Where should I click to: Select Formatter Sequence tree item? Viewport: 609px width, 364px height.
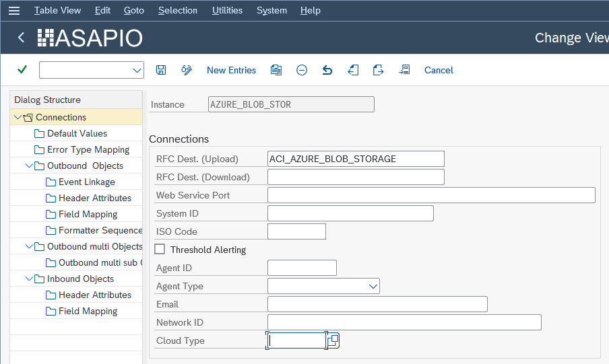pyautogui.click(x=100, y=231)
